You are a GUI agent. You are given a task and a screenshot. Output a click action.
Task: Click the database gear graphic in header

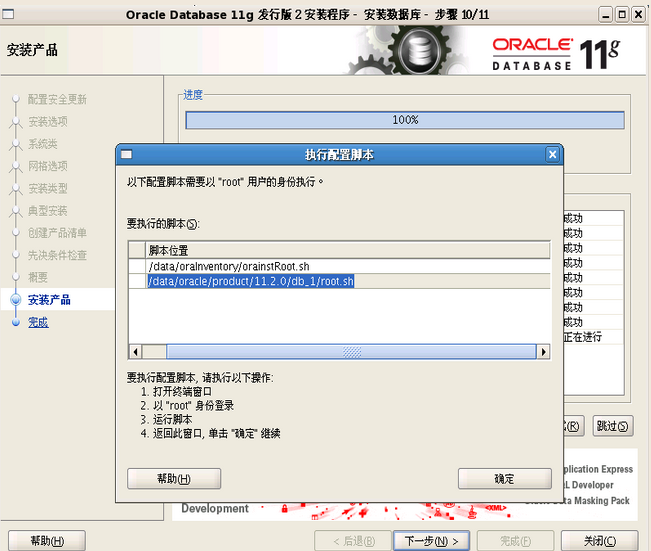(x=419, y=51)
